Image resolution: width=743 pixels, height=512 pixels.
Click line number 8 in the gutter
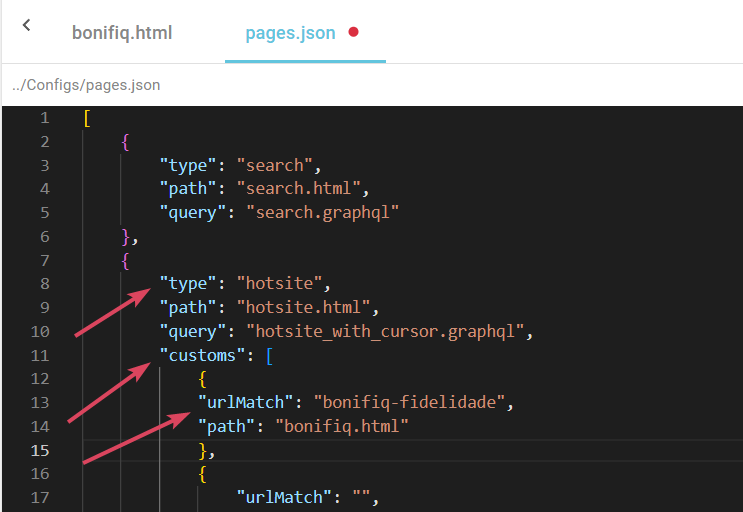[x=45, y=283]
